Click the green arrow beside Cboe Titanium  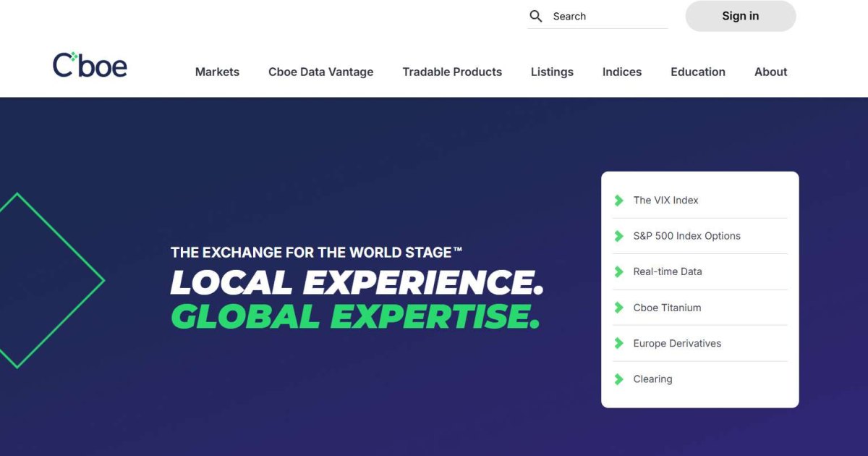[619, 308]
